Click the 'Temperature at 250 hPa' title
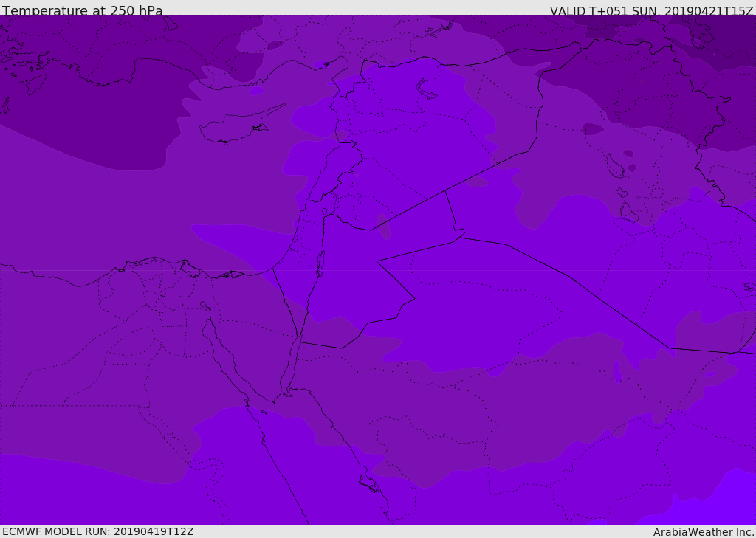 pos(83,10)
